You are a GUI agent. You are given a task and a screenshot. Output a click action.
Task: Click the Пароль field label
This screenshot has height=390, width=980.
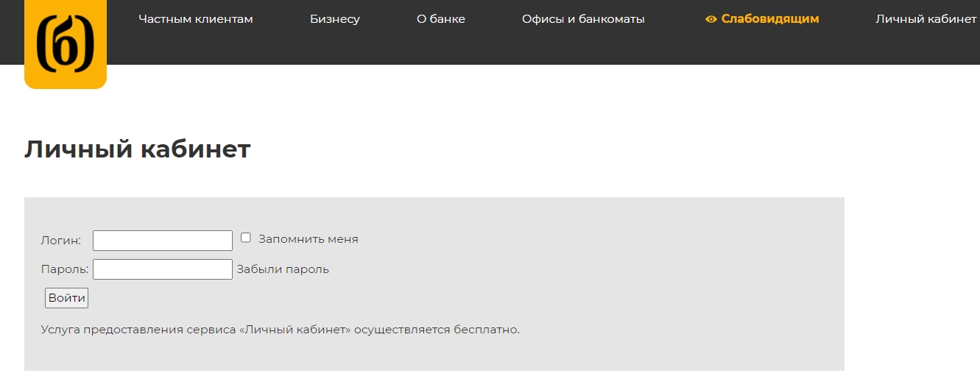point(65,269)
